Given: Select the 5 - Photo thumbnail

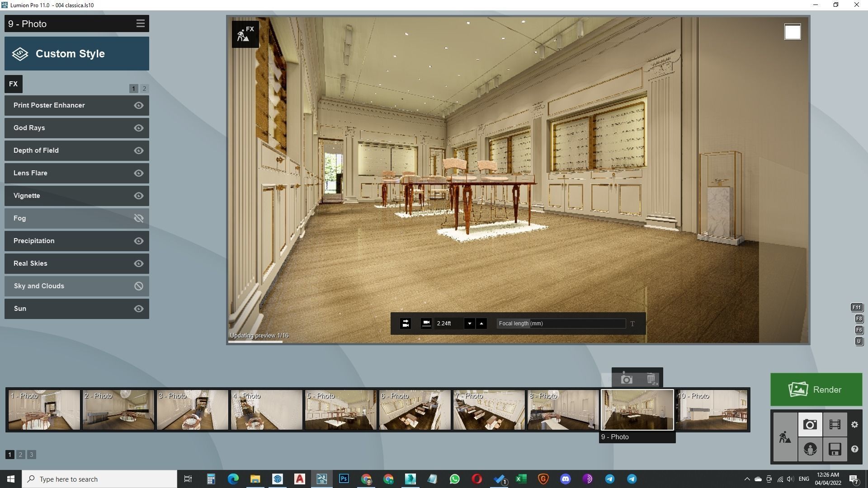Looking at the screenshot, I should click(340, 410).
